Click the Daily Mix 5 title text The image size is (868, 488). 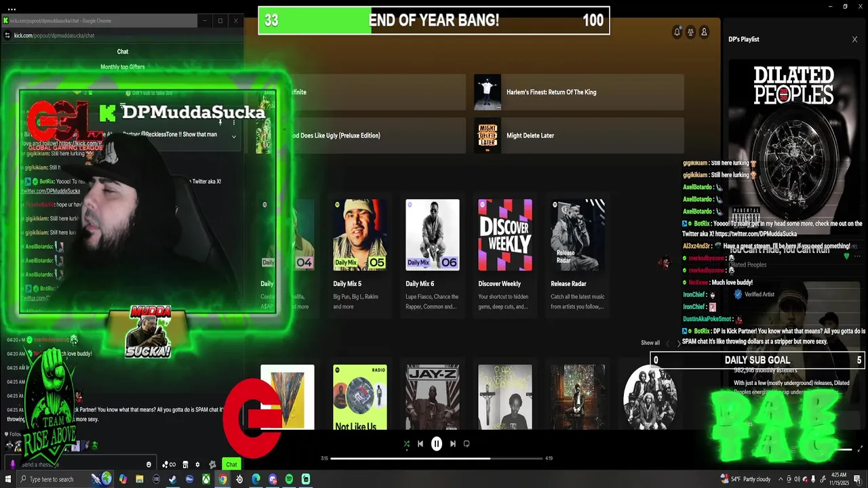(x=347, y=284)
